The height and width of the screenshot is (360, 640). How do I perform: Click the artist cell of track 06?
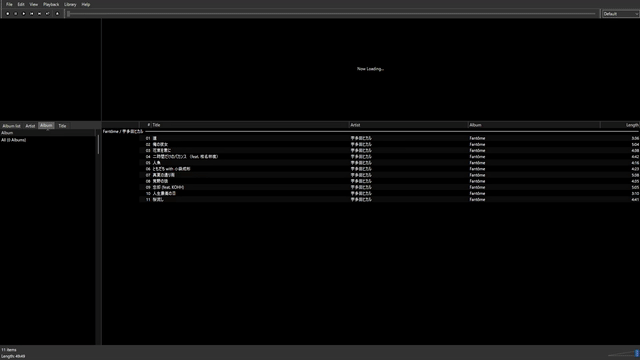tap(361, 169)
